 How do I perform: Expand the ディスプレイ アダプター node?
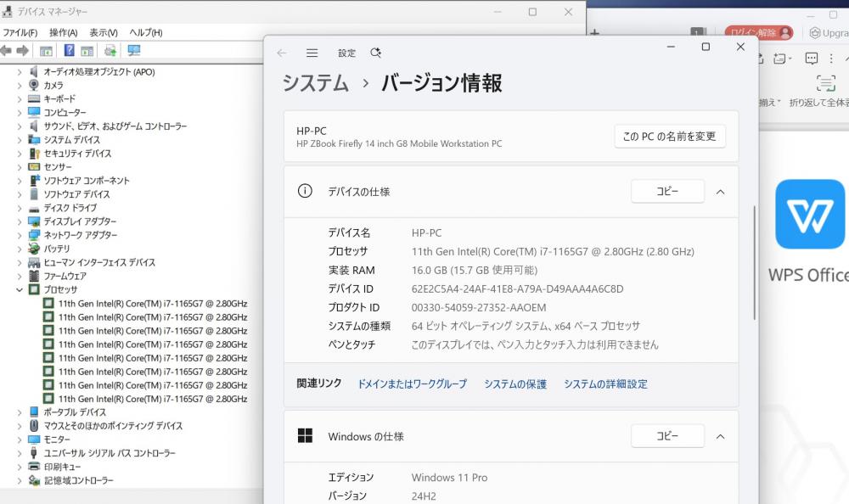tap(20, 221)
